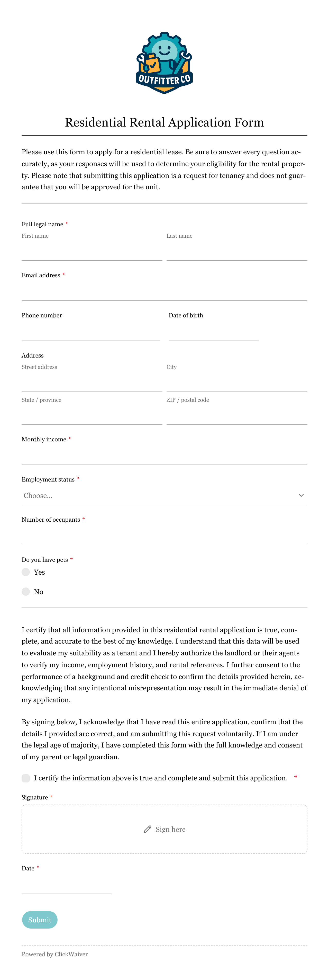Click the Outfitter Co logo
Viewport: 329px width, 980px height.
pyautogui.click(x=164, y=63)
